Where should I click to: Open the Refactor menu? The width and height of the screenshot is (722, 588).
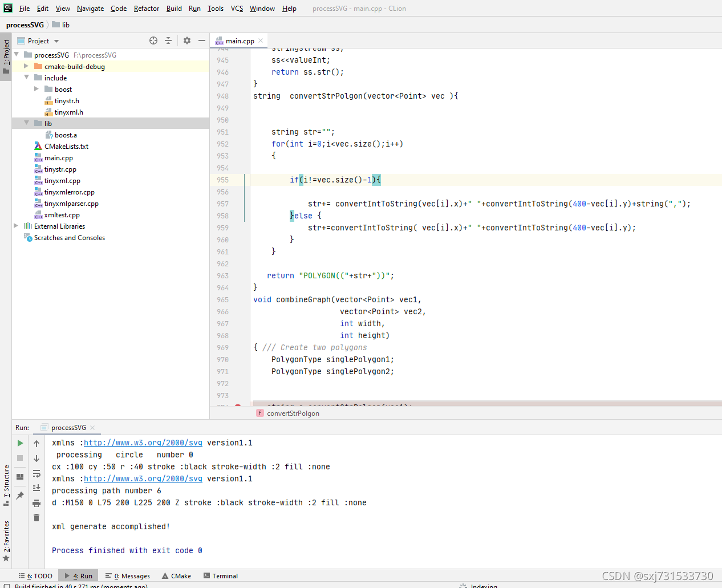tap(146, 8)
